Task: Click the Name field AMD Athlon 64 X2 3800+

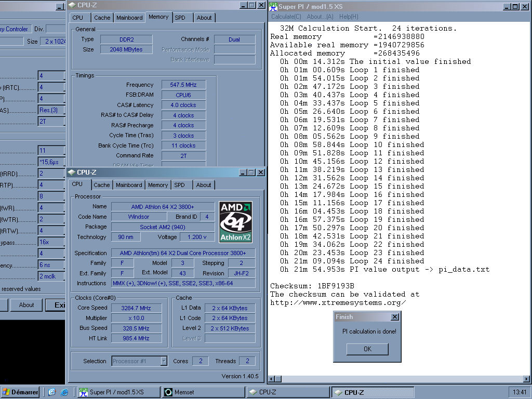Action: 163,207
